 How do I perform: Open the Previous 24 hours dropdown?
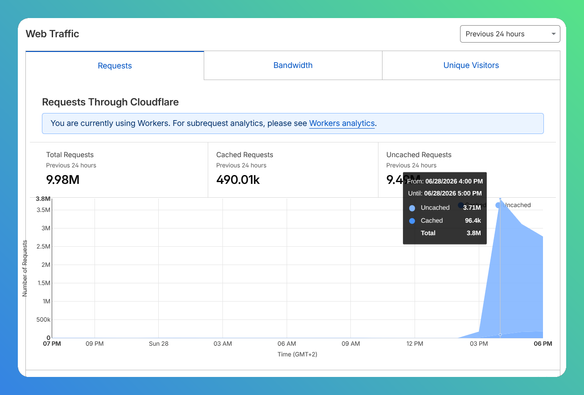510,34
